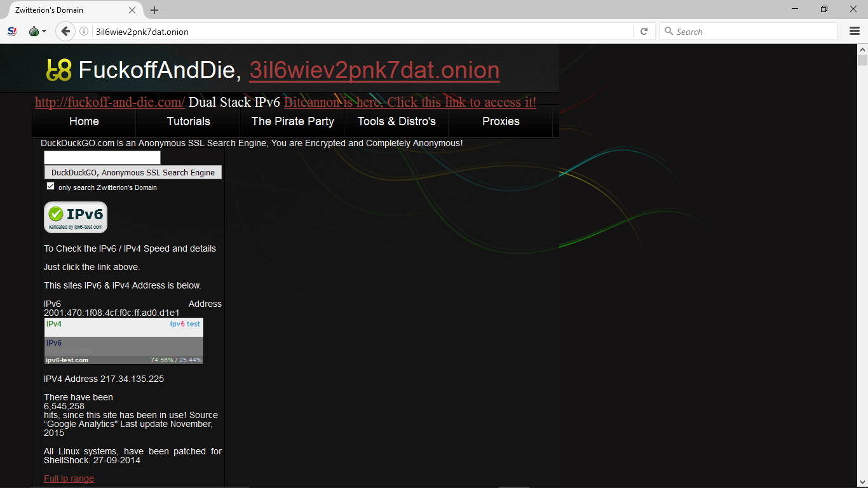Screen dimensions: 868x488
Task: Open the hamburger menu
Action: pos(855,31)
